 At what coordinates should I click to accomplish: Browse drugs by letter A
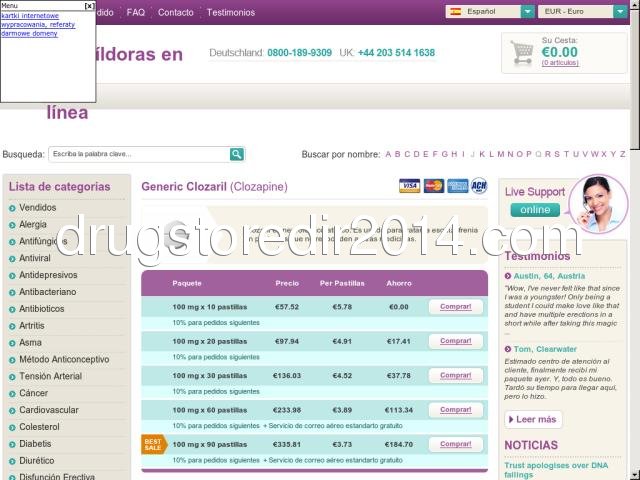click(388, 154)
